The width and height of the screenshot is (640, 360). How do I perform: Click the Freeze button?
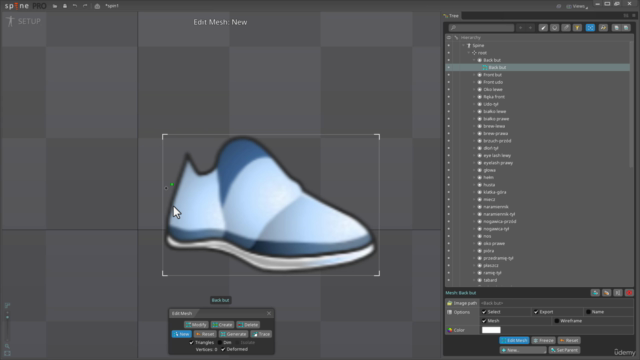click(x=543, y=340)
